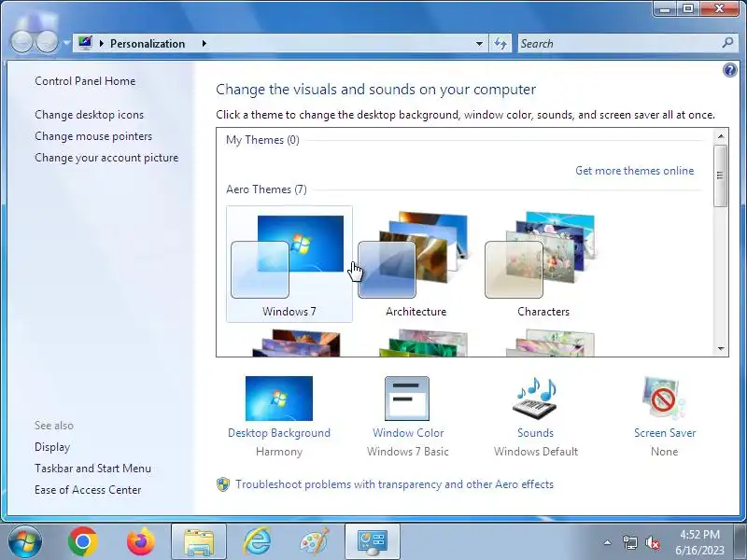Click the themes list scrollbar thumb

point(721,175)
